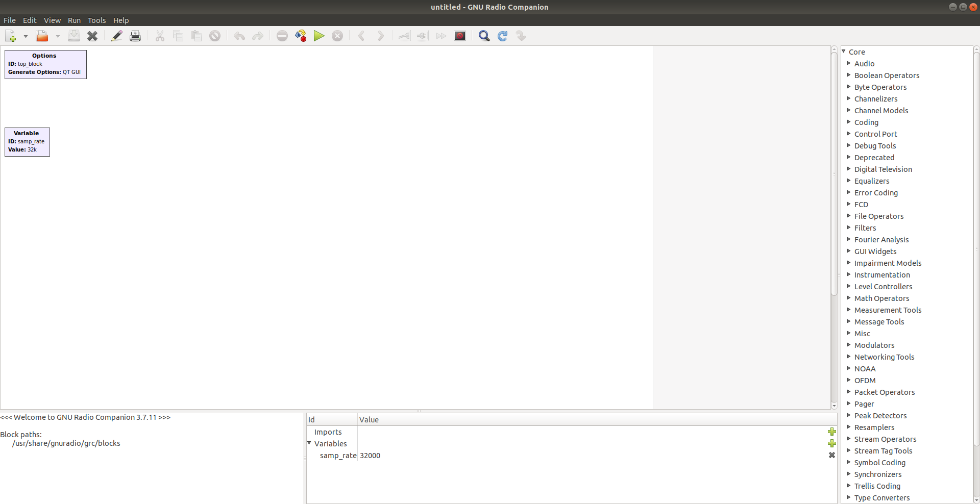Execute the flow graph

click(319, 36)
